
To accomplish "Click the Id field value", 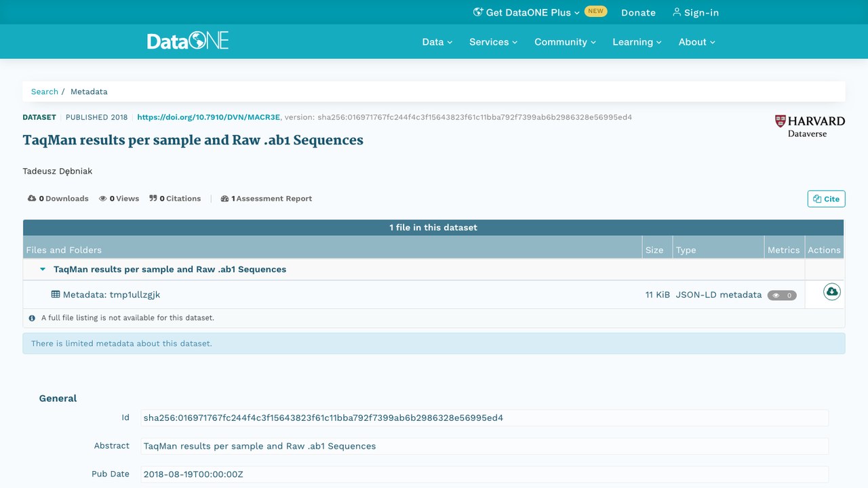I will pyautogui.click(x=484, y=418).
